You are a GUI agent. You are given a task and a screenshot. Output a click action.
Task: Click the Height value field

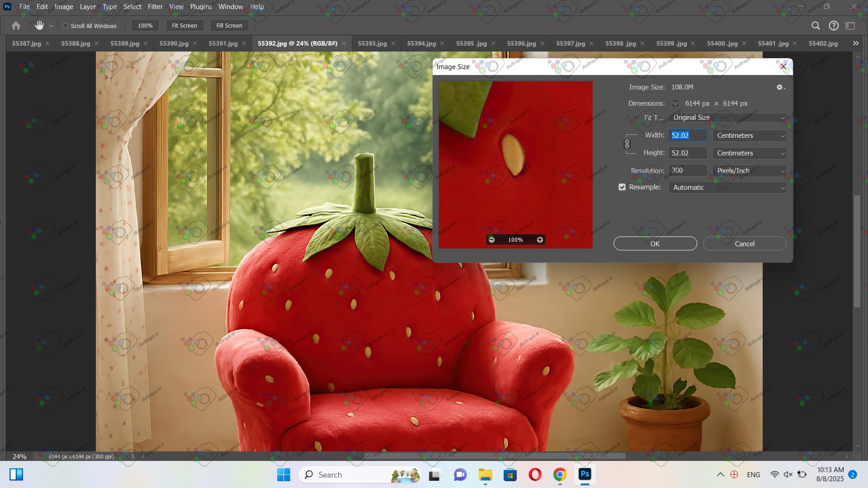pos(687,153)
